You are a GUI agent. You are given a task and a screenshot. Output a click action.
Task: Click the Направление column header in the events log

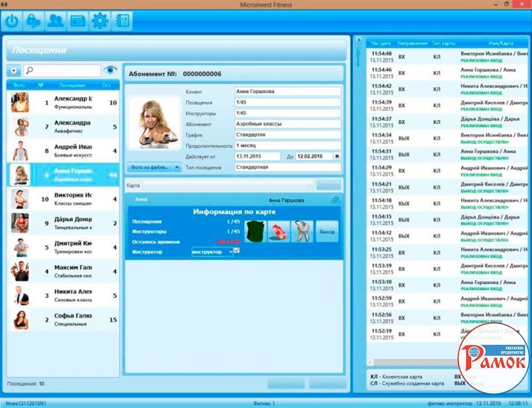[x=412, y=43]
